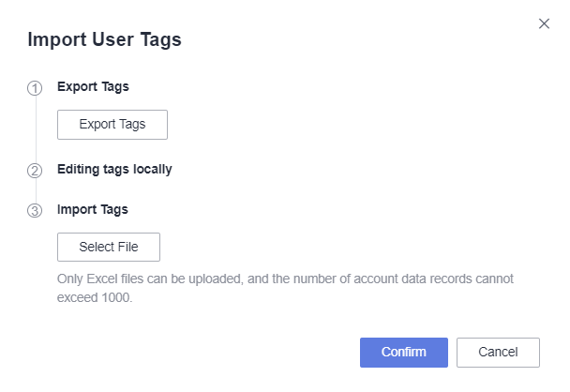Image resolution: width=570 pixels, height=392 pixels.
Task: Confirm the tag import
Action: point(404,353)
